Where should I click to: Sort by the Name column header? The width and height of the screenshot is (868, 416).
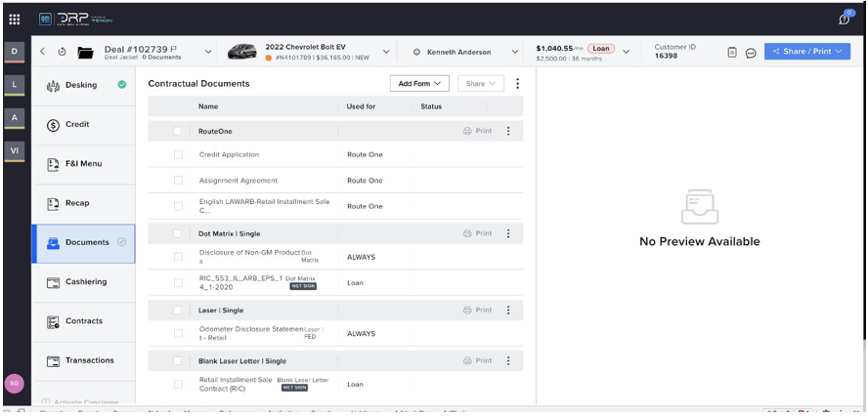[208, 106]
